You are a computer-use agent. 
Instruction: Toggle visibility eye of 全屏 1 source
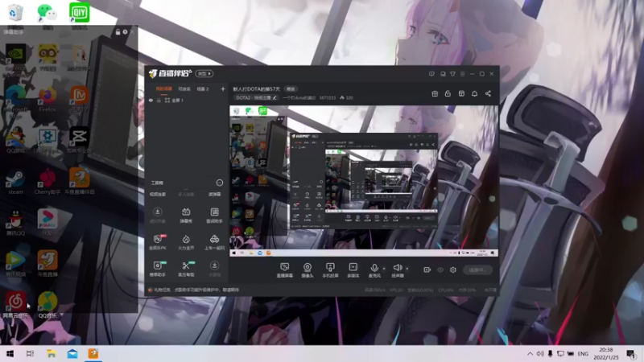pos(151,100)
